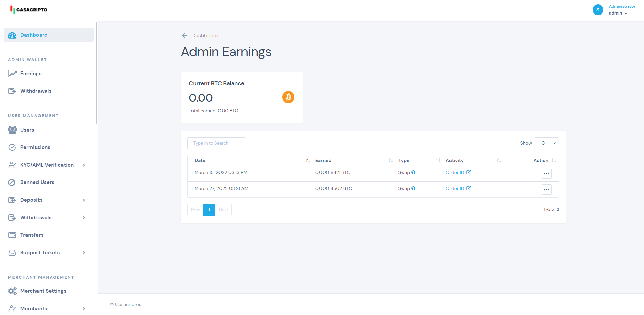Open Earnings in Admin Wallet menu
Image resolution: width=644 pixels, height=315 pixels.
click(31, 74)
